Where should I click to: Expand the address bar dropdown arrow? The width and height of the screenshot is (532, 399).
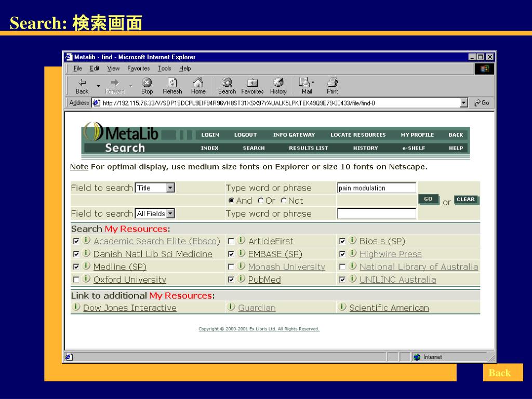(x=464, y=103)
